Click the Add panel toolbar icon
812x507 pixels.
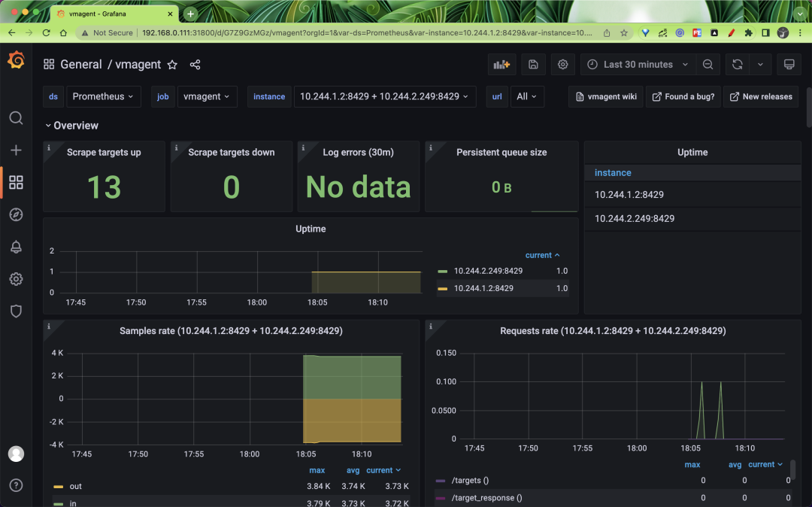tap(501, 64)
